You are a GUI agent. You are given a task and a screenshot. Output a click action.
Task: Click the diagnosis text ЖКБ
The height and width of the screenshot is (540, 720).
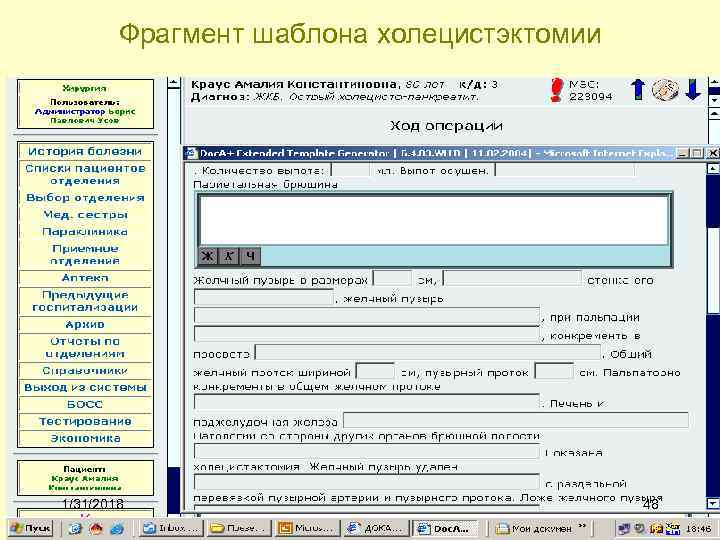[268, 97]
